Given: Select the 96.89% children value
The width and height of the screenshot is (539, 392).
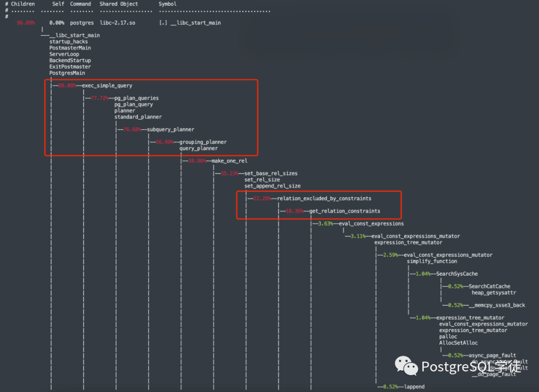Looking at the screenshot, I should coord(26,22).
